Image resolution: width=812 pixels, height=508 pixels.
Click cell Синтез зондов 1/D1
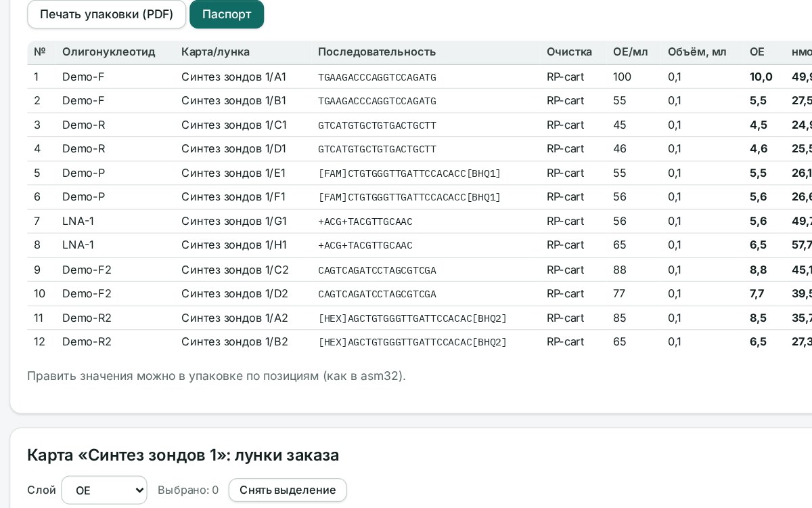click(234, 149)
